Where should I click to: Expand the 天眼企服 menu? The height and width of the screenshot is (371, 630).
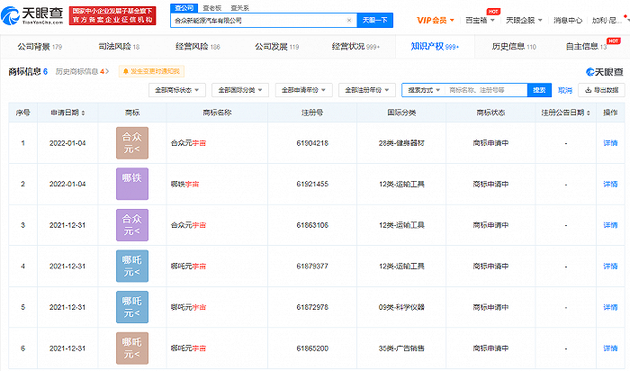(524, 20)
